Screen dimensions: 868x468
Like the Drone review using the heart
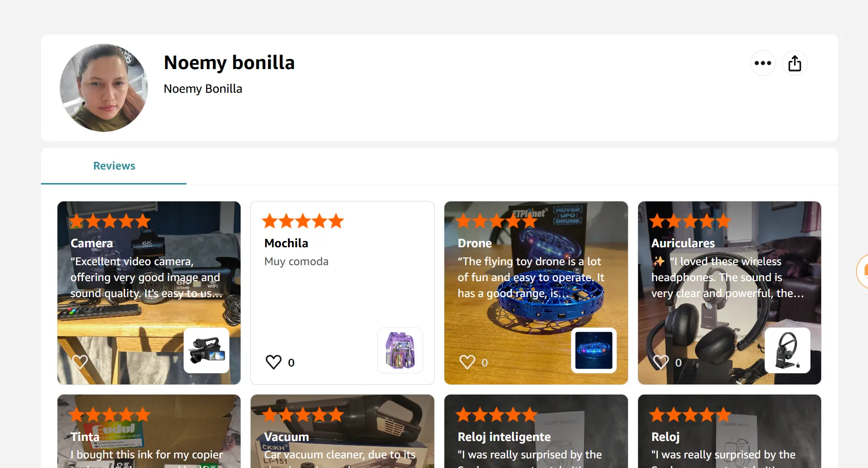467,362
